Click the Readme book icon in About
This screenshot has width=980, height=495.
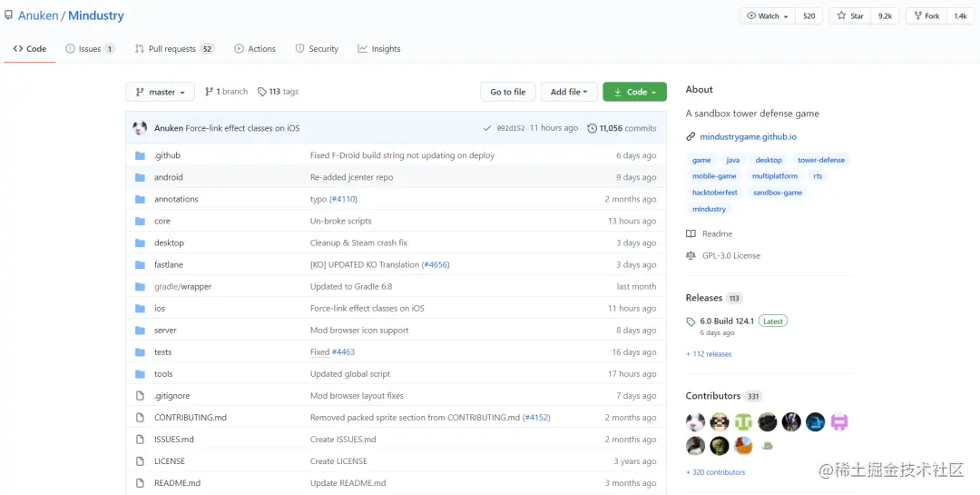(691, 233)
